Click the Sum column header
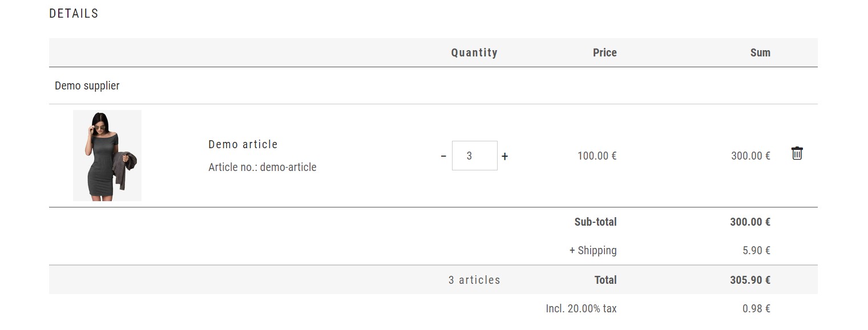The width and height of the screenshot is (868, 330). tap(760, 52)
